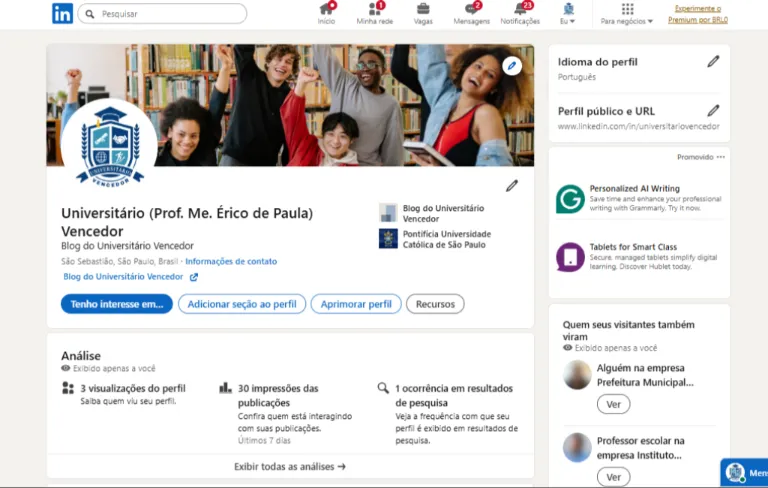Open the public profile URL text
The height and width of the screenshot is (488, 768).
[638, 126]
